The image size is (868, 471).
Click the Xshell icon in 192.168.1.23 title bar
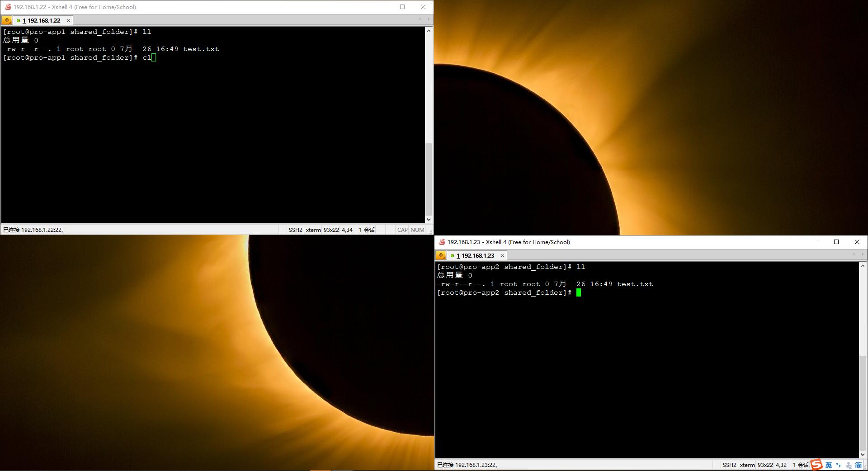[441, 242]
